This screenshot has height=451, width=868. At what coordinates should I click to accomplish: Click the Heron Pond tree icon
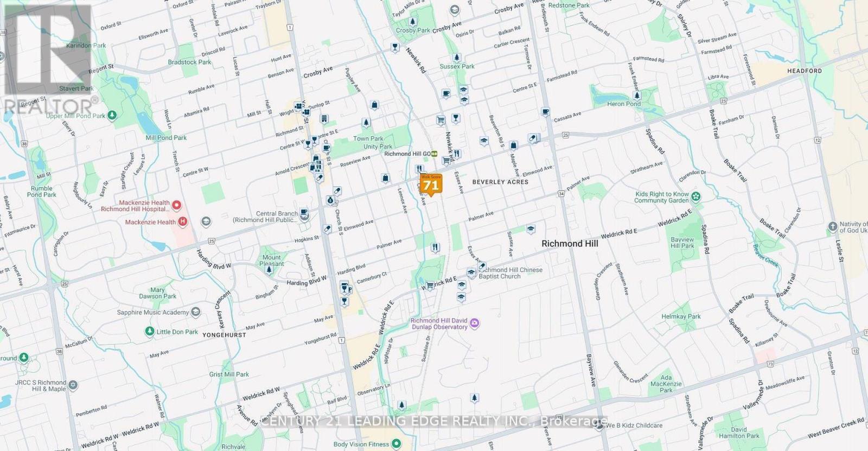(637, 96)
